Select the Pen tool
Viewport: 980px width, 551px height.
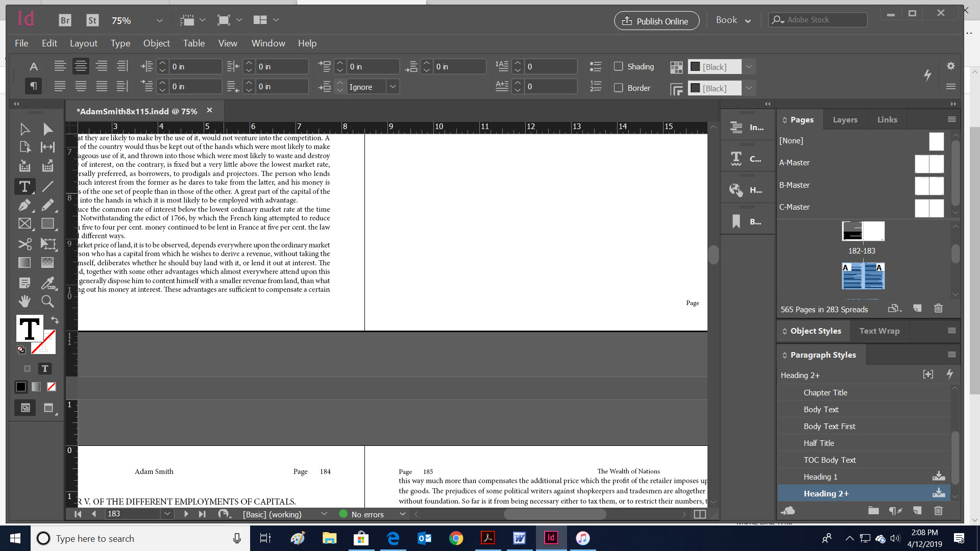24,206
